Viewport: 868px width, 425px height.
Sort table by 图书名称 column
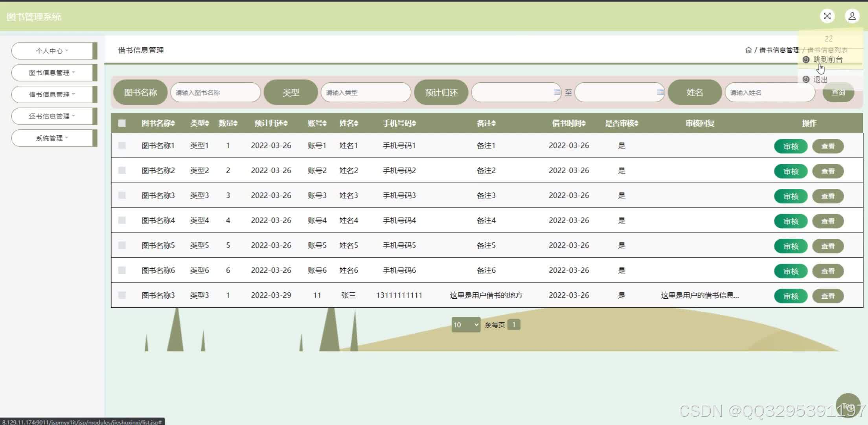(x=158, y=123)
